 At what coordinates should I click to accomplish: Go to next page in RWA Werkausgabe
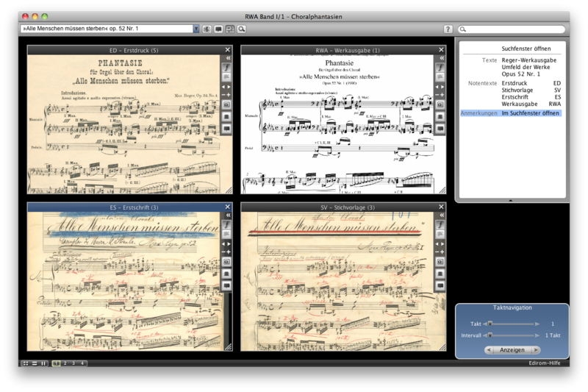point(444,86)
